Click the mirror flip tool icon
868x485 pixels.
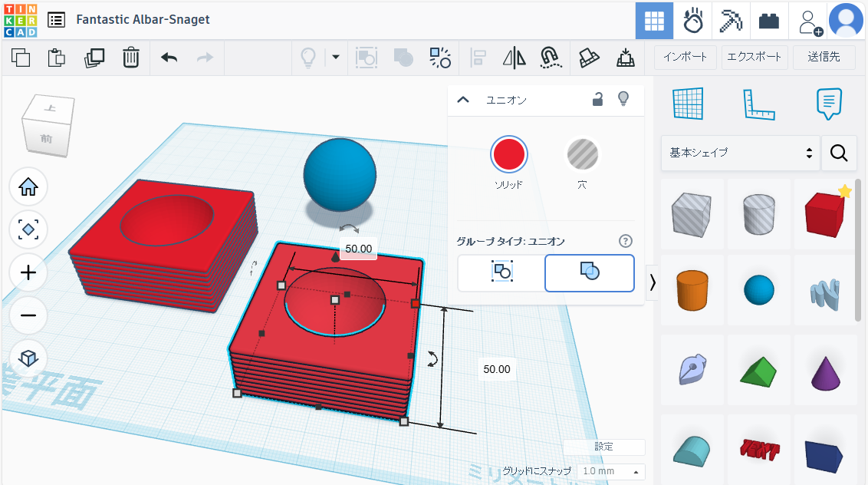coord(514,58)
